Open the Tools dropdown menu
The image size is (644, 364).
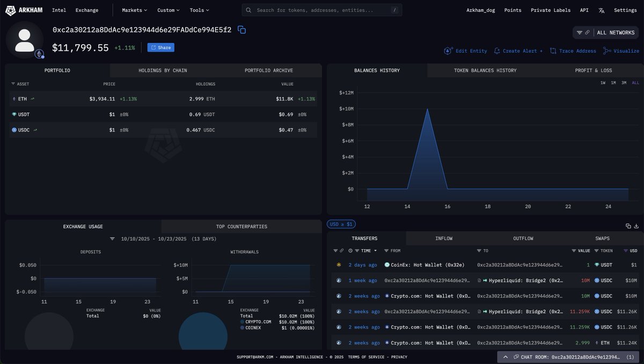pos(199,10)
